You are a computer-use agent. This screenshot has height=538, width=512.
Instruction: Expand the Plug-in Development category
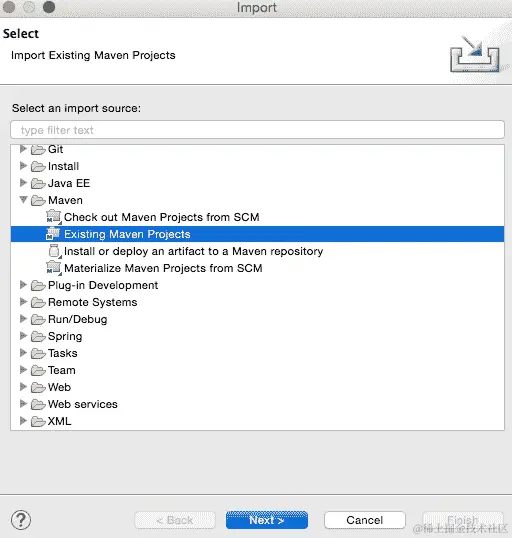(x=23, y=284)
